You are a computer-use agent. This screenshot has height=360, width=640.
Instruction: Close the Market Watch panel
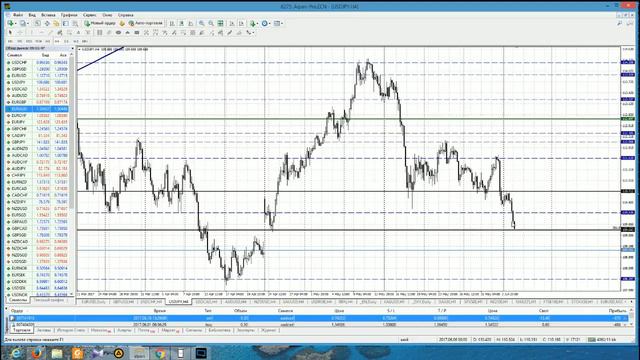pos(73,49)
